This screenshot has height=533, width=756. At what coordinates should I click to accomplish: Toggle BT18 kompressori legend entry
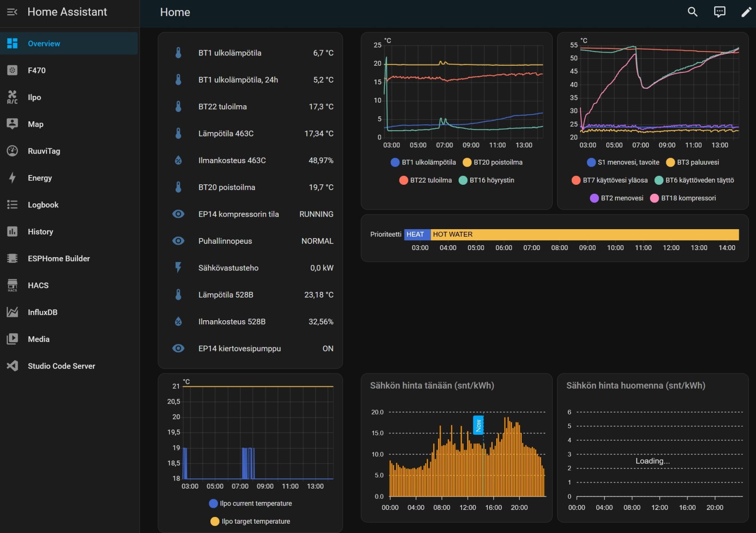tap(683, 198)
